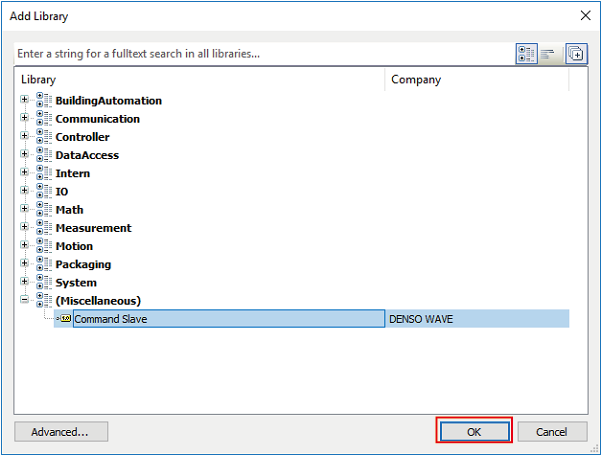The height and width of the screenshot is (455, 601).
Task: Click the Math category icon
Action: coord(43,209)
